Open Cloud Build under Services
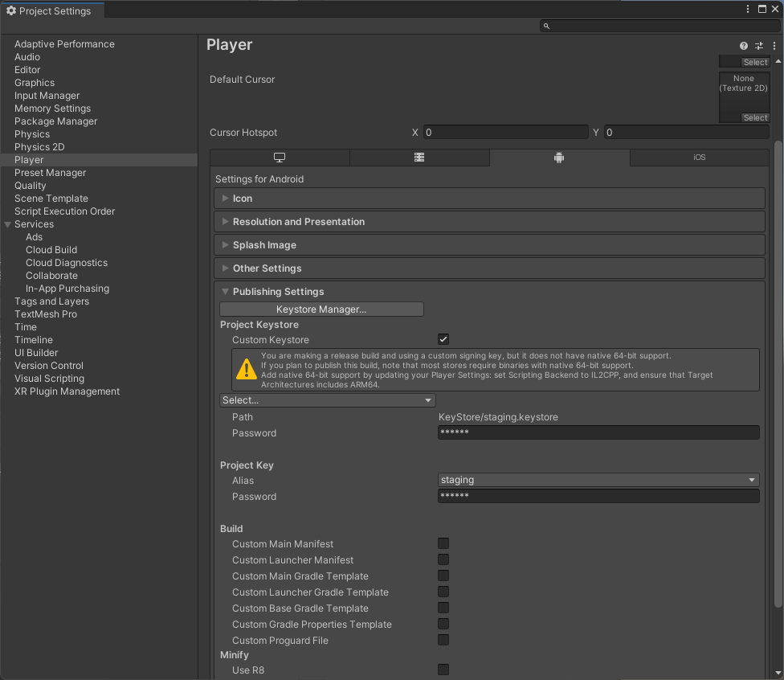 (51, 250)
